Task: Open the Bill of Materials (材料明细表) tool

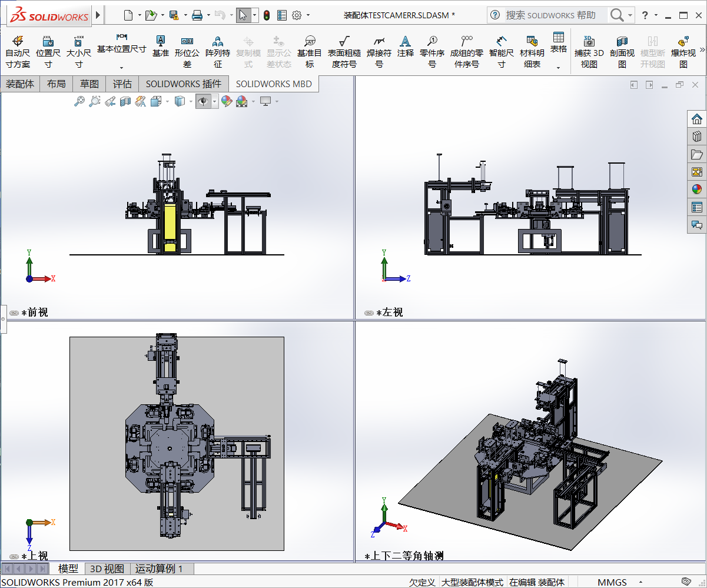Action: pos(532,51)
